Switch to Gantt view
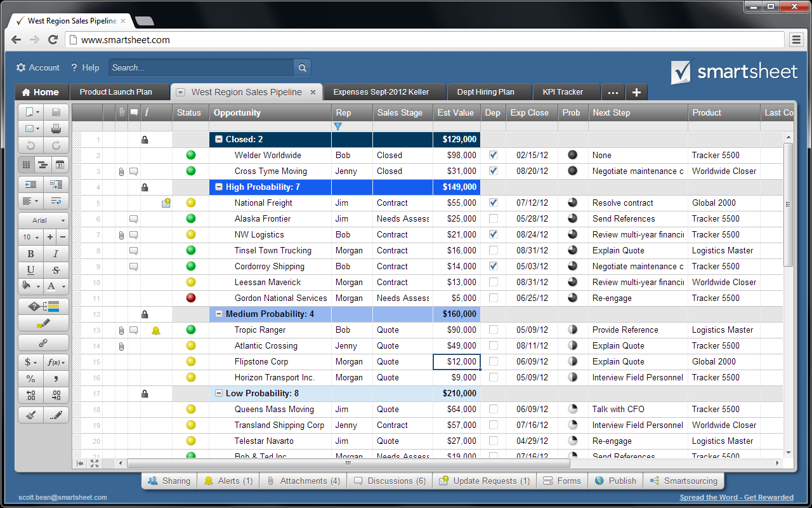 click(x=43, y=165)
